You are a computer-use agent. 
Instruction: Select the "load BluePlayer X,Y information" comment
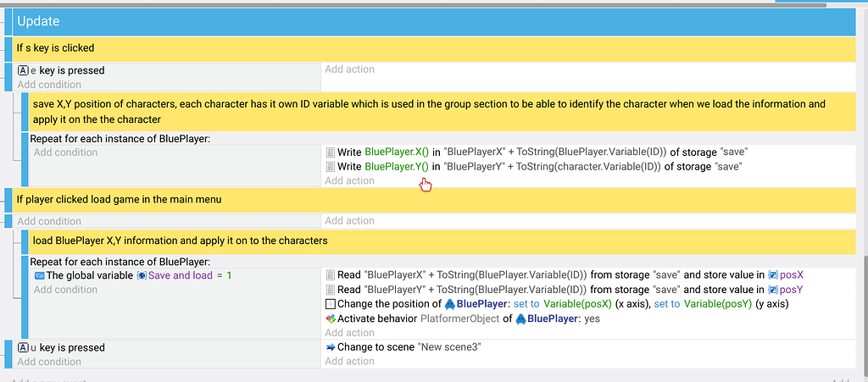click(x=442, y=241)
